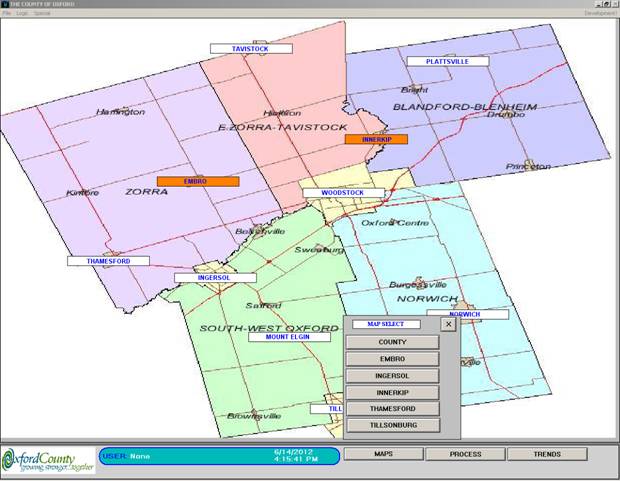
Task: Choose INGERSOL in the Map Select popup
Action: [392, 376]
